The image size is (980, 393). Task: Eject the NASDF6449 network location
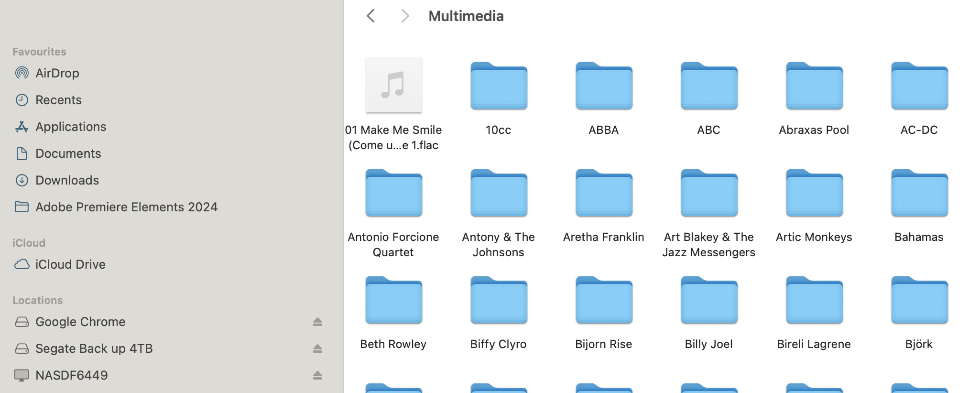pos(317,375)
